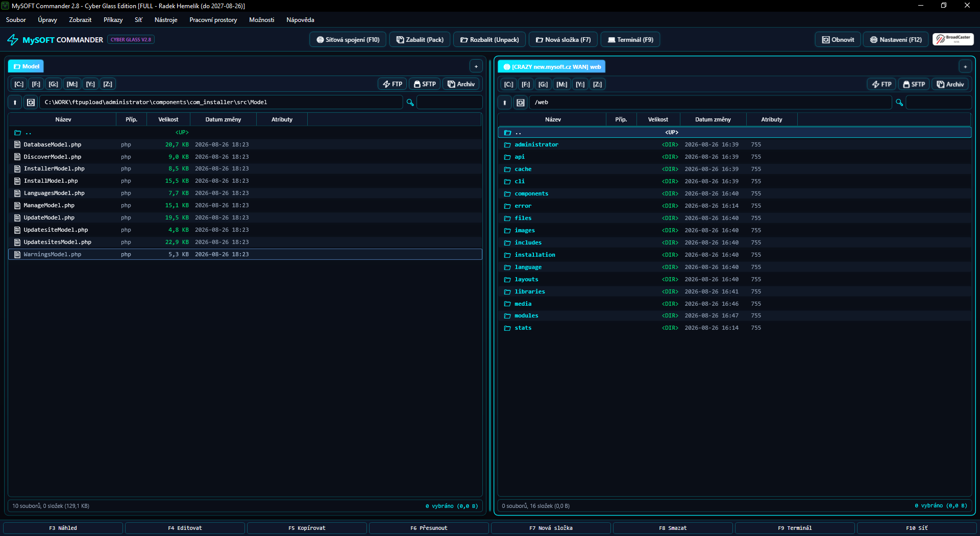Click Zabalit (Pack) button
This screenshot has height=536, width=980.
pos(420,40)
